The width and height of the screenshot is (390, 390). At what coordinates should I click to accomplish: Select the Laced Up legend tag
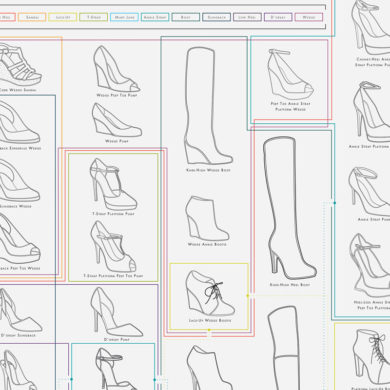pyautogui.click(x=63, y=17)
